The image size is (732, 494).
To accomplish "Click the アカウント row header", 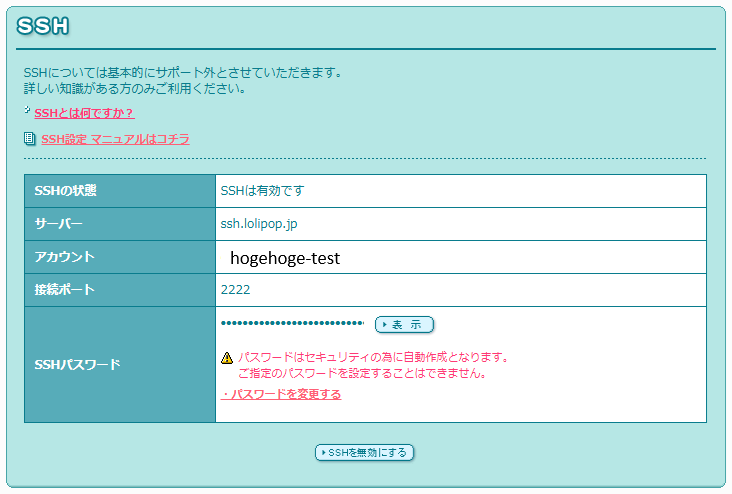I will coord(64,257).
